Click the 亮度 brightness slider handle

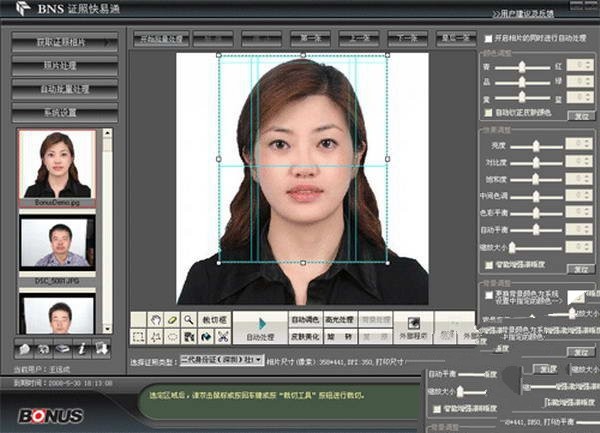[536, 146]
